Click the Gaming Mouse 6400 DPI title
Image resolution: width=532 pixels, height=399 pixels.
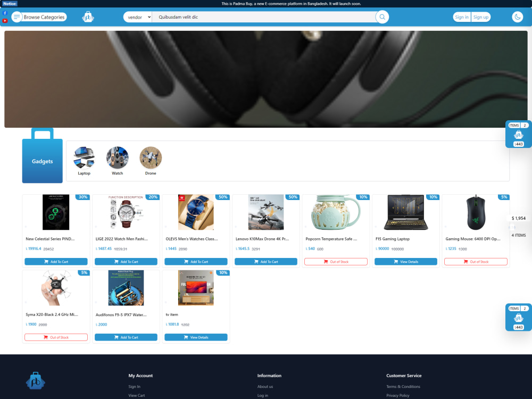coord(473,239)
